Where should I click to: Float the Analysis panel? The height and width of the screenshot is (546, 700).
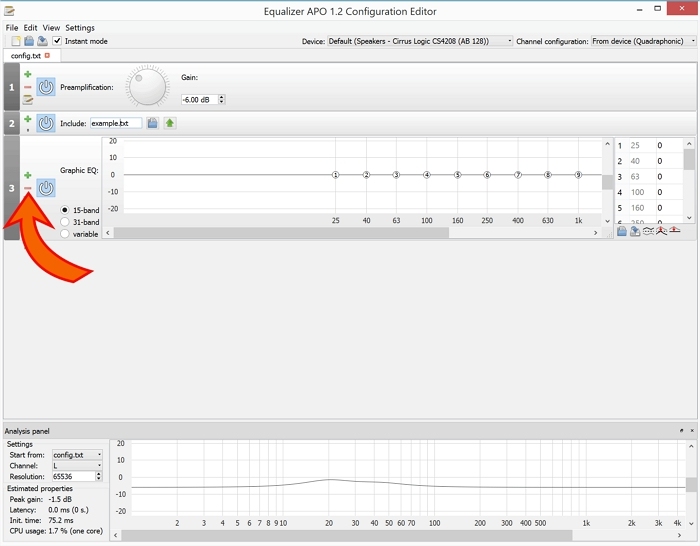681,431
